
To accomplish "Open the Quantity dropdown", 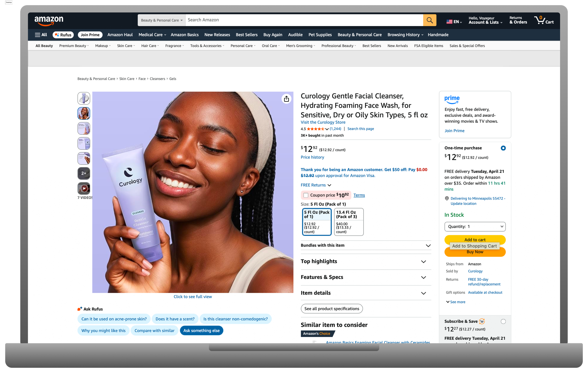I will coord(475,226).
